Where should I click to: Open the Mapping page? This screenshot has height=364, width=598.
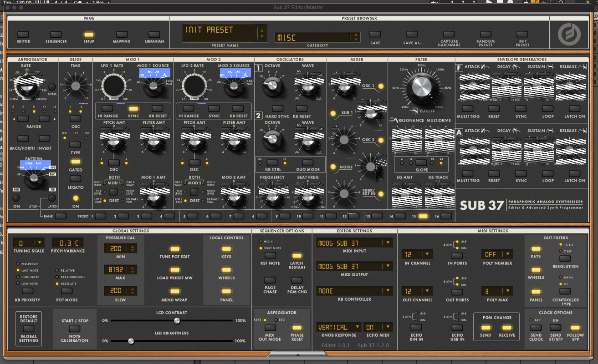pos(122,35)
